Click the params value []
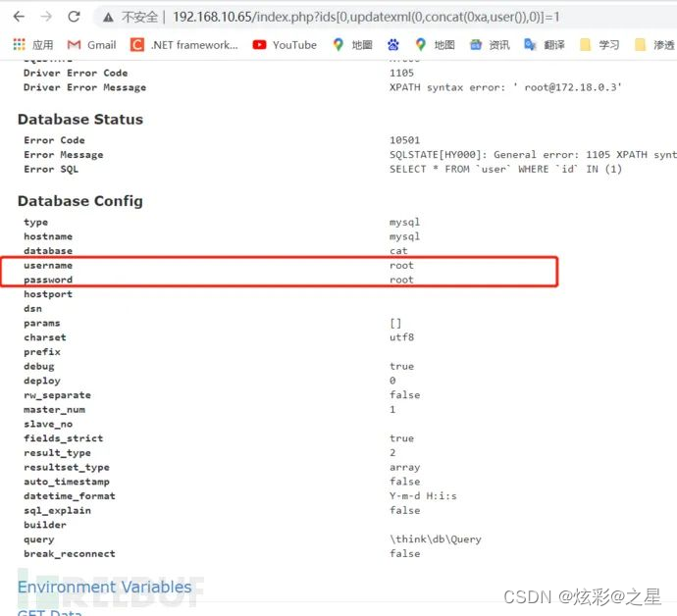This screenshot has width=677, height=616. pyautogui.click(x=395, y=323)
